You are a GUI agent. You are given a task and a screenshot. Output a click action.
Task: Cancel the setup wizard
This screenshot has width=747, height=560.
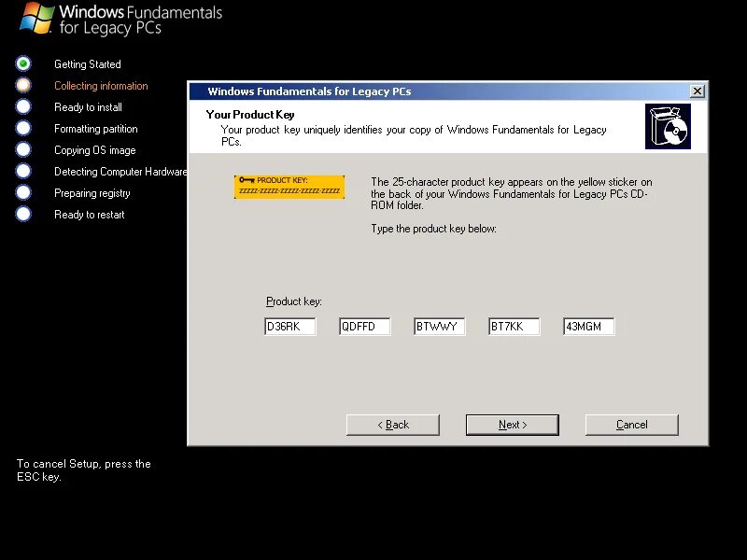pyautogui.click(x=632, y=425)
